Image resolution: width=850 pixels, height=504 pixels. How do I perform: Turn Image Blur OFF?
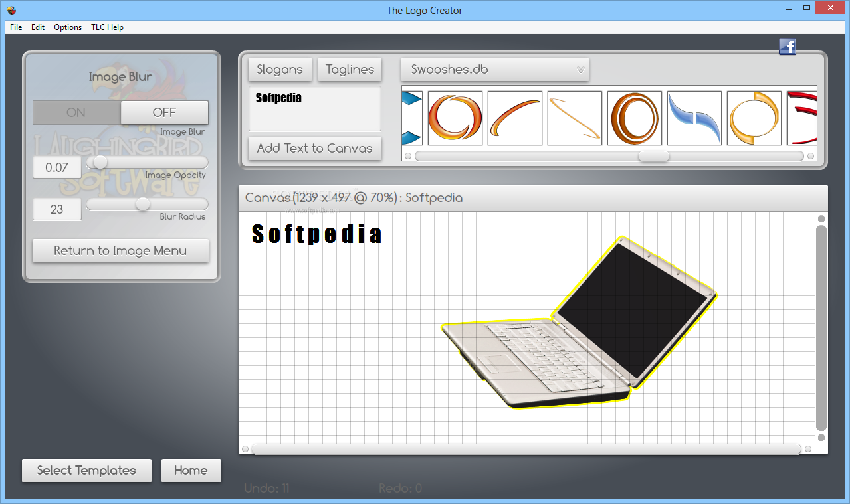click(164, 112)
